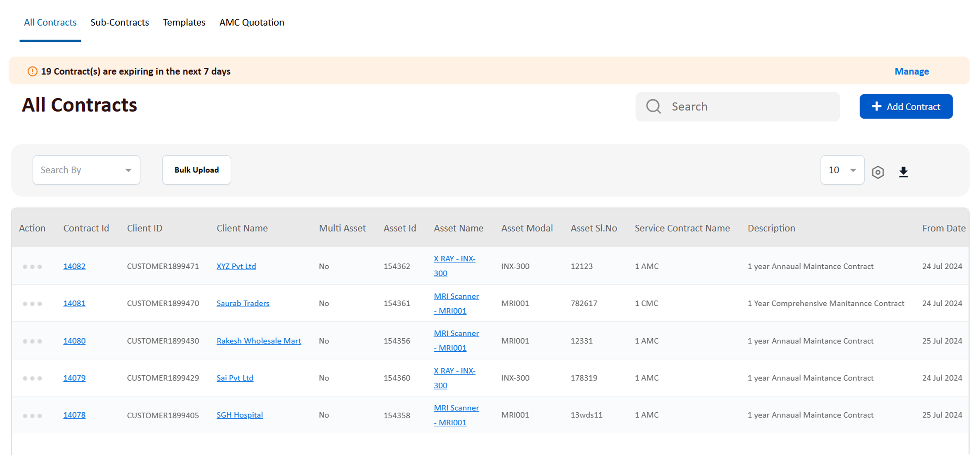Click the search magnifier icon

tap(653, 107)
